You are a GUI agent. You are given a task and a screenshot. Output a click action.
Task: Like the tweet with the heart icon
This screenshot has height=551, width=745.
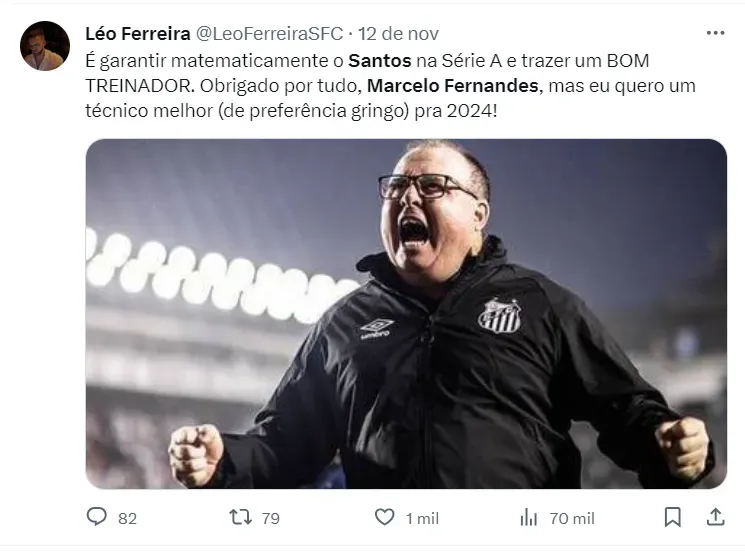[x=384, y=517]
